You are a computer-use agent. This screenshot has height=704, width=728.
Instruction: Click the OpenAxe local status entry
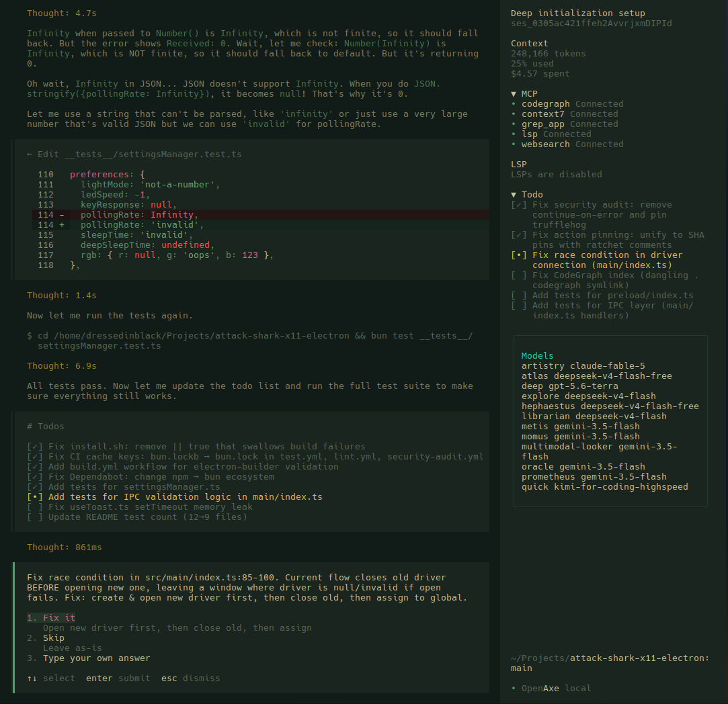551,689
